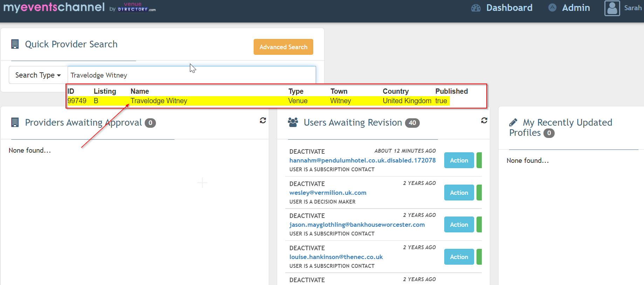The height and width of the screenshot is (285, 644).
Task: Open wesley@vermilion.uk.com user link
Action: coord(328,193)
